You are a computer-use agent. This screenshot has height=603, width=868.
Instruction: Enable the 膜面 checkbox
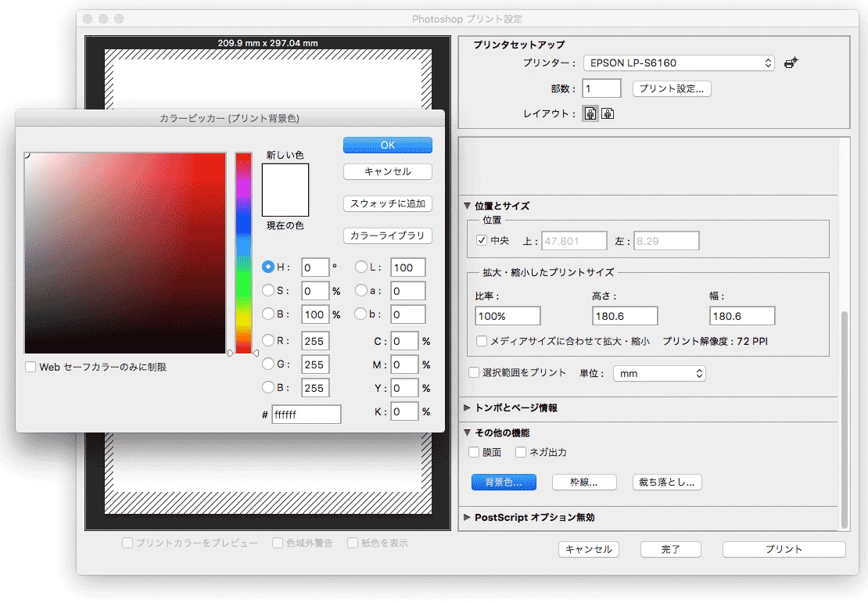pyautogui.click(x=474, y=452)
